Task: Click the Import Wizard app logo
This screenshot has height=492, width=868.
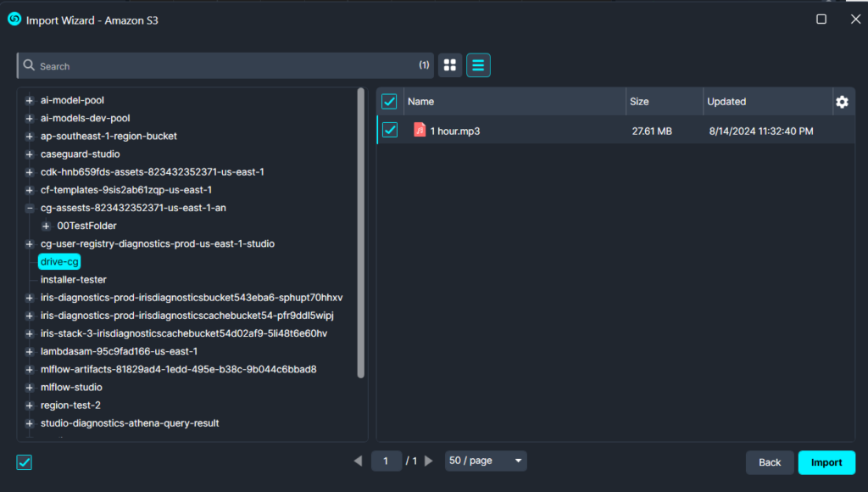Action: [14, 20]
